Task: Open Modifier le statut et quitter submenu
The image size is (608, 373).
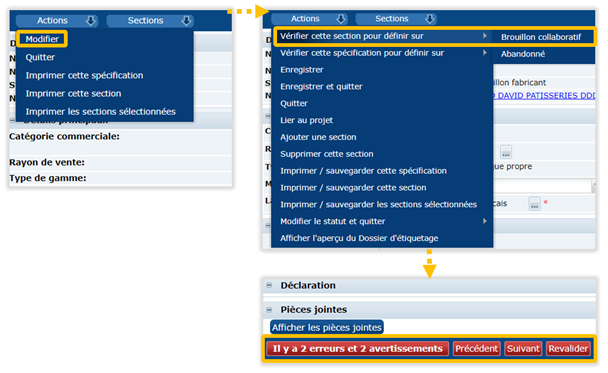Action: (382, 221)
